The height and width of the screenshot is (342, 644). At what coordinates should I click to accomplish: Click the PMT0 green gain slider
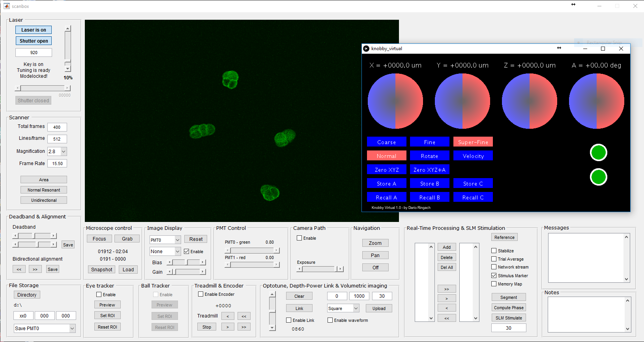click(x=252, y=250)
